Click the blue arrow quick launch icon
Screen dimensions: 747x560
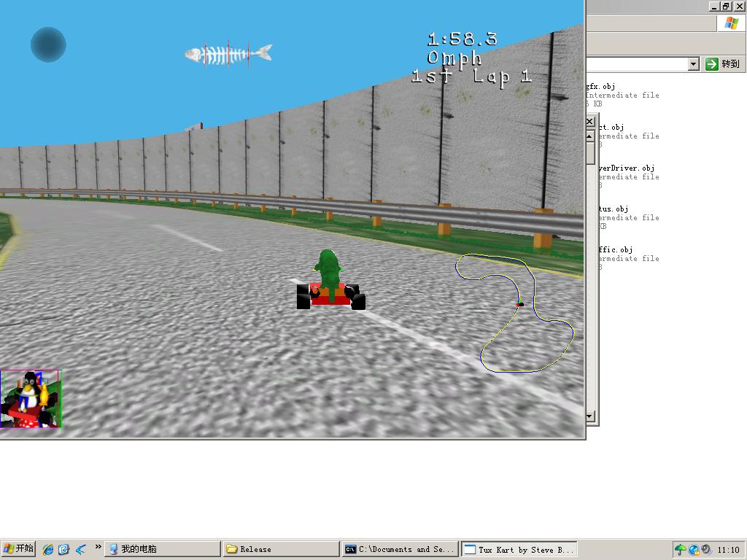(x=80, y=549)
